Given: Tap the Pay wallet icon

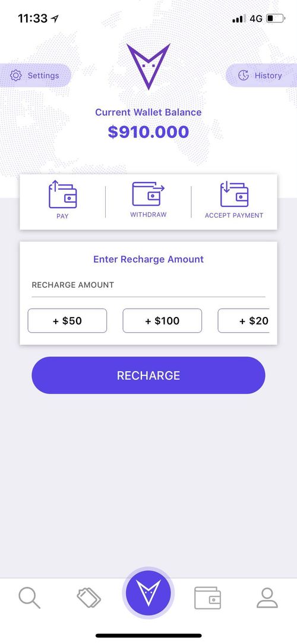Looking at the screenshot, I should [x=62, y=194].
